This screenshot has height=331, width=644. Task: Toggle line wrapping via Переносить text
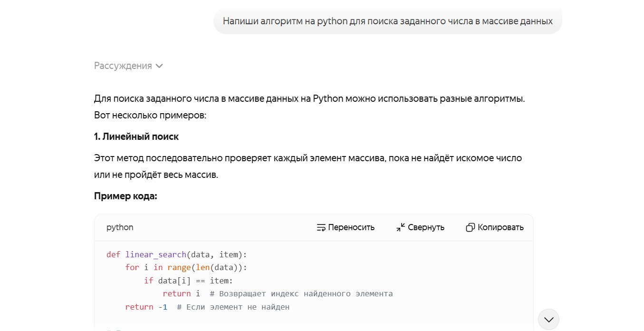(x=351, y=227)
